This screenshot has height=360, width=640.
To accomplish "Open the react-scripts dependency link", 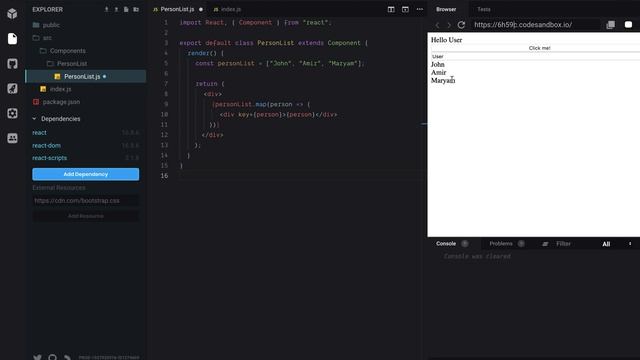I will [49, 158].
